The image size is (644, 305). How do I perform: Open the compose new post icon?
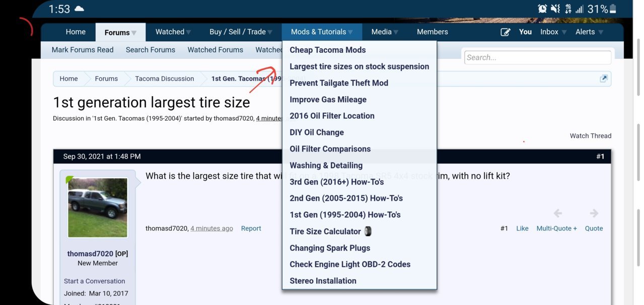coord(506,32)
